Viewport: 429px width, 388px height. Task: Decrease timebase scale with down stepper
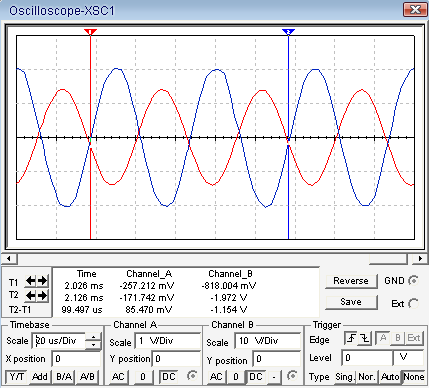pyautogui.click(x=94, y=345)
